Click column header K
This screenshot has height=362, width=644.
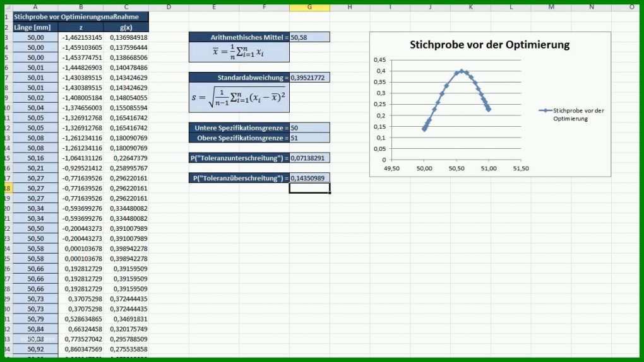[470, 7]
